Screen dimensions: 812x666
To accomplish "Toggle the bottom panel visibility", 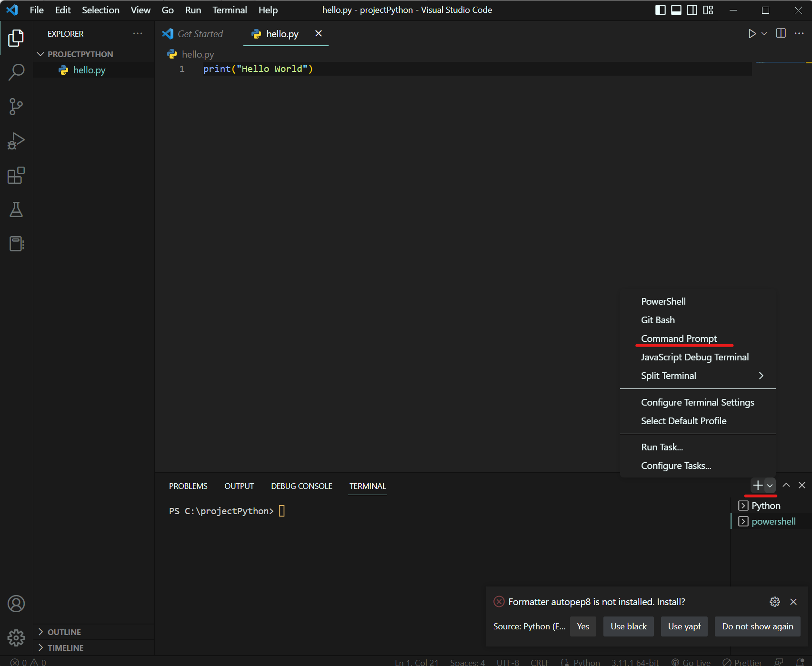I will click(x=676, y=10).
